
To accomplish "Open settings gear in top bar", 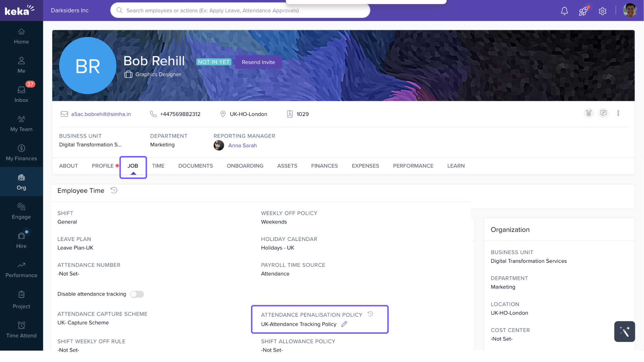I will [x=602, y=11].
